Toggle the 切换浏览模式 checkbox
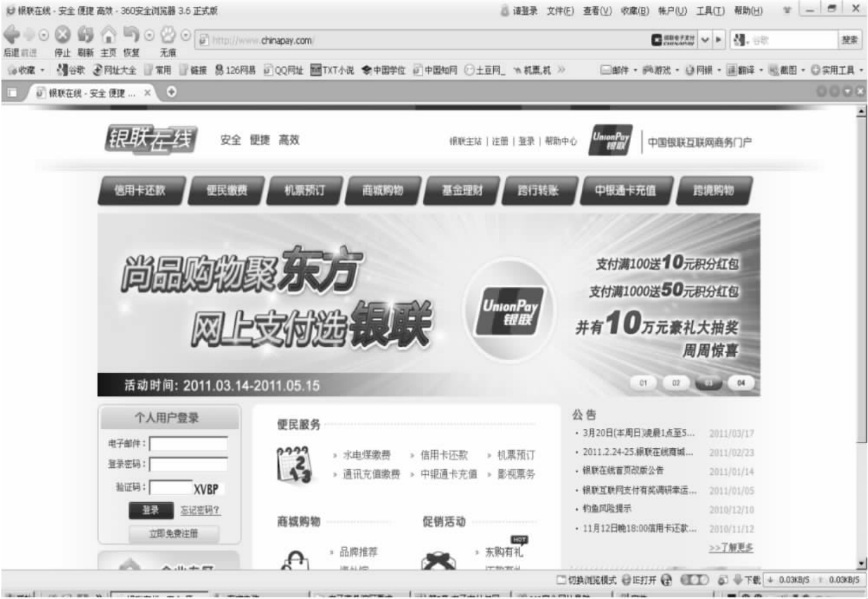Screen dimensions: 868x599 point(561,579)
